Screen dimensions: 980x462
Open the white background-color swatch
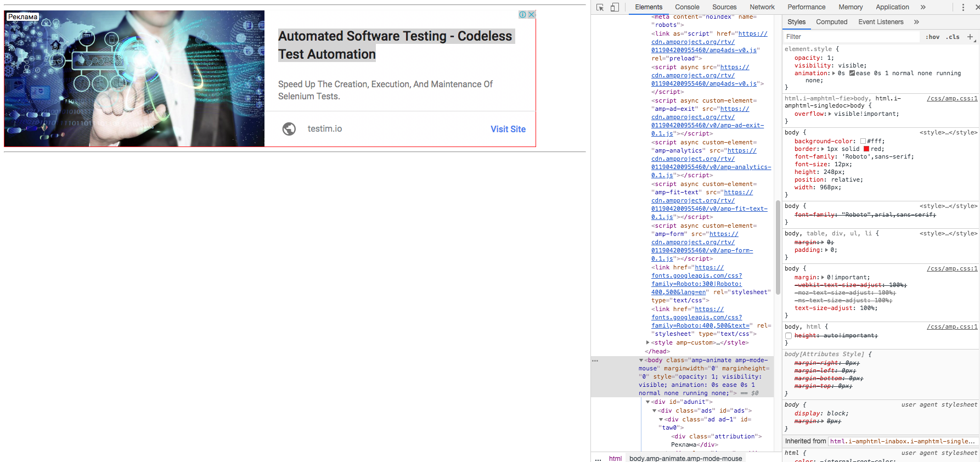[x=863, y=141]
